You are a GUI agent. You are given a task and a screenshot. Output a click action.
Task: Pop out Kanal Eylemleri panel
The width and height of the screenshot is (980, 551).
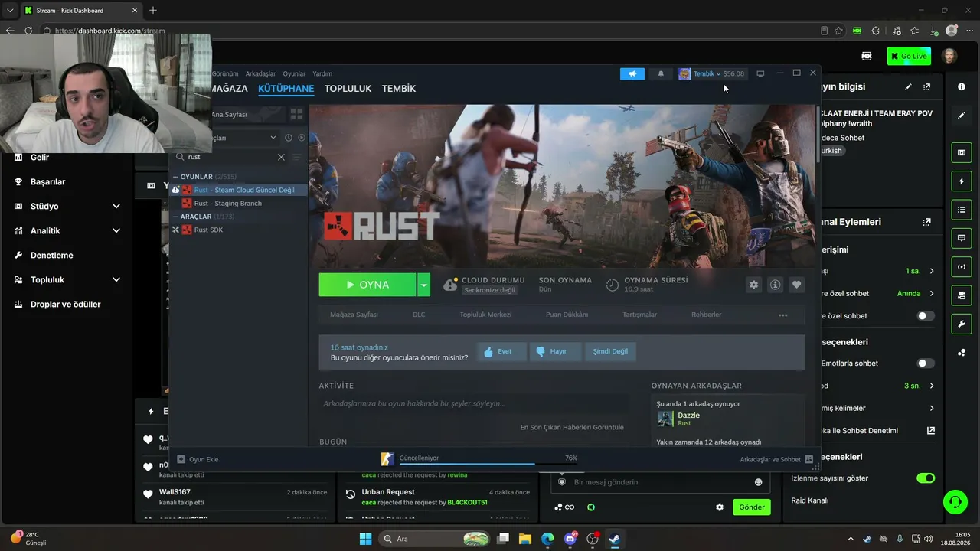coord(927,222)
